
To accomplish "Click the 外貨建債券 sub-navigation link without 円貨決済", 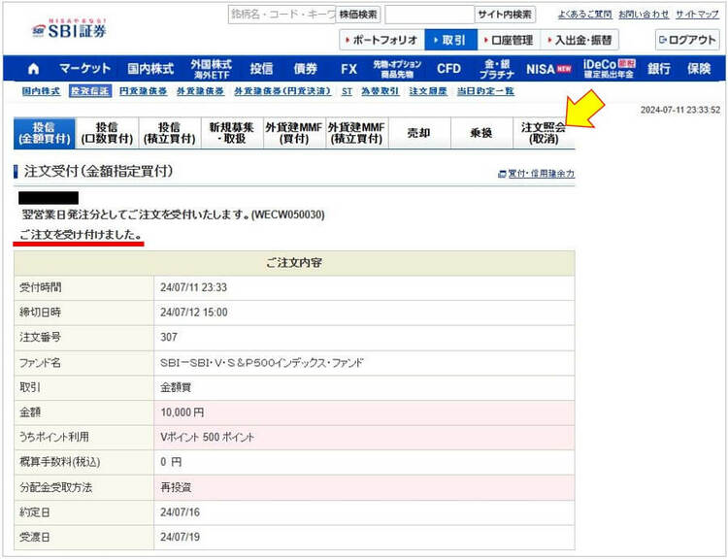I will tap(200, 91).
